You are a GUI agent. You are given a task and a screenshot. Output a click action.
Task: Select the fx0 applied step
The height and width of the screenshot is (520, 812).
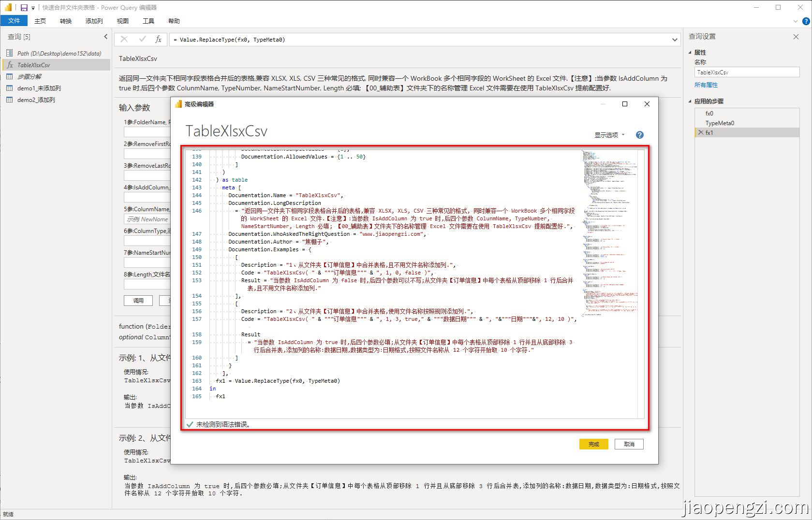tap(747, 114)
